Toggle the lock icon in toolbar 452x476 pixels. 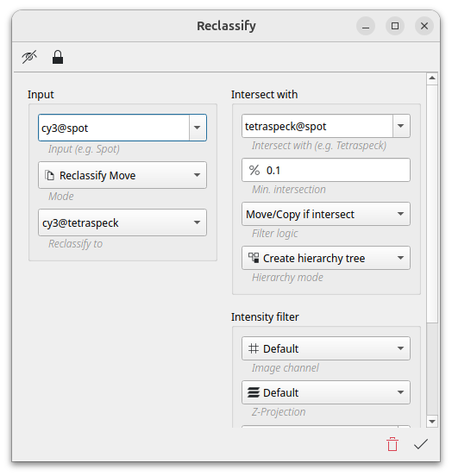point(58,57)
